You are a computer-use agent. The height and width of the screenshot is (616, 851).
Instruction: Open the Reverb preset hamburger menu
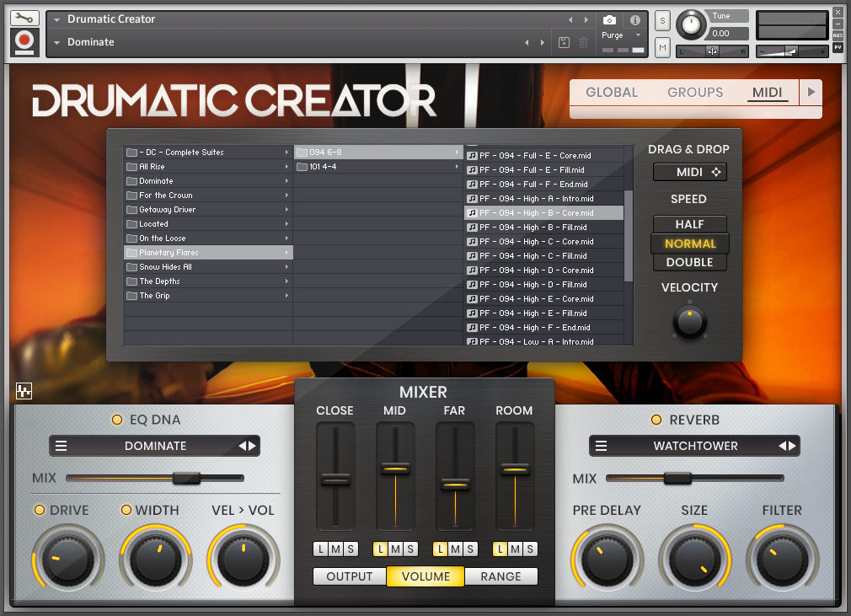coord(599,446)
